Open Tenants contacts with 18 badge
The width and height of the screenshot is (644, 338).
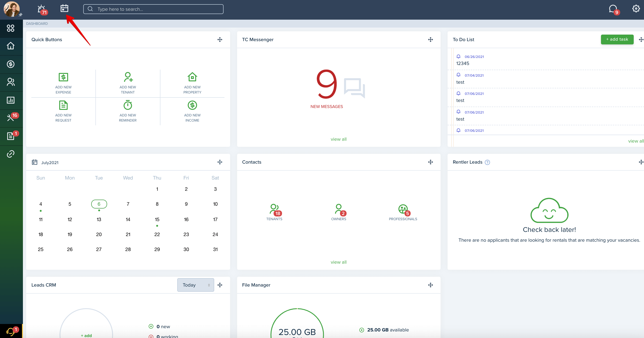pyautogui.click(x=274, y=212)
